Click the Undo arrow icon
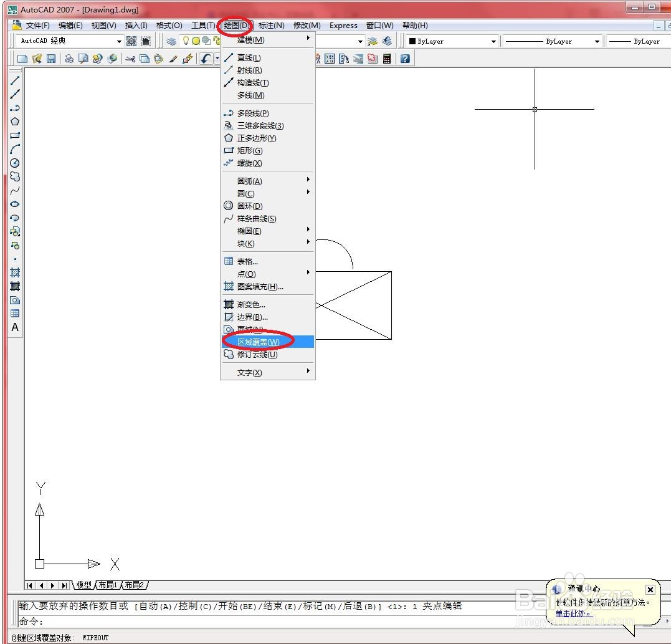Image resolution: width=671 pixels, height=644 pixels. (x=206, y=59)
